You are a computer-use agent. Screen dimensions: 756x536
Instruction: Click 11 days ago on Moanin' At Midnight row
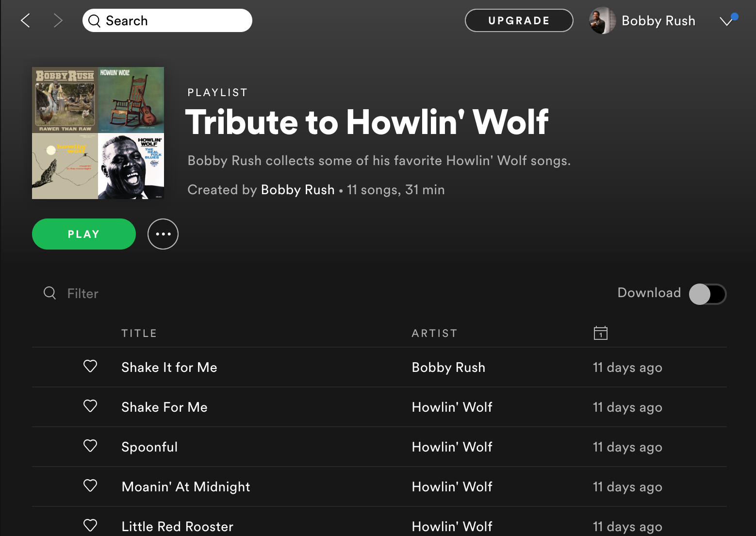click(x=627, y=487)
